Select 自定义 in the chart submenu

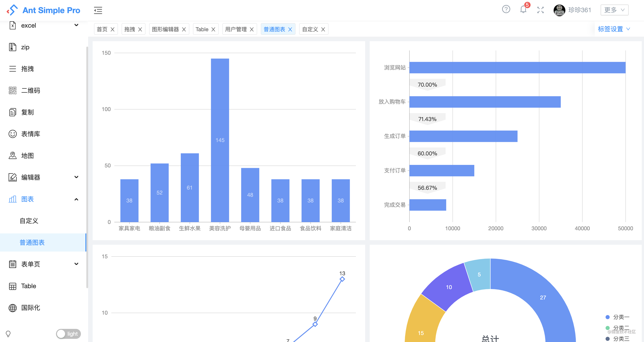tap(29, 221)
